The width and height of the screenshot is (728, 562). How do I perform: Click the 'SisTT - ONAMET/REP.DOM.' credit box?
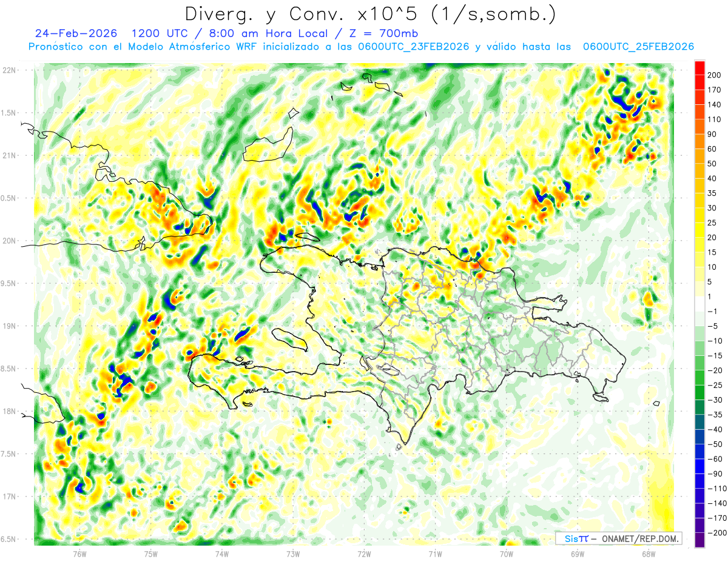click(x=619, y=538)
